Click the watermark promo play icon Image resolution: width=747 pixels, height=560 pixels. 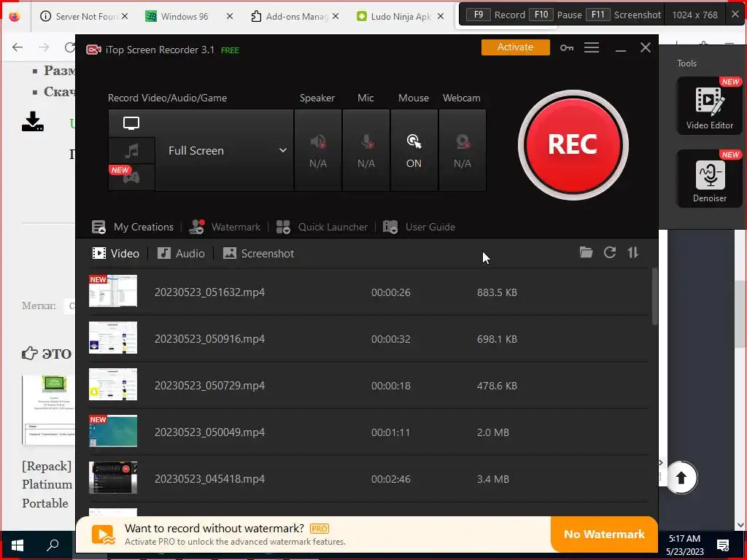pos(104,534)
